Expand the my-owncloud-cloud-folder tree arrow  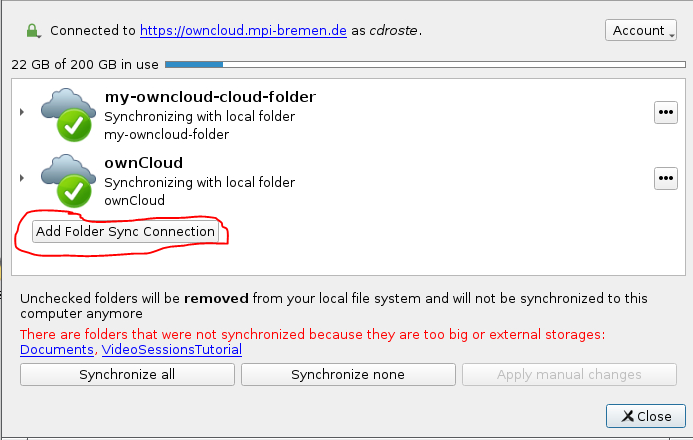tap(22, 112)
